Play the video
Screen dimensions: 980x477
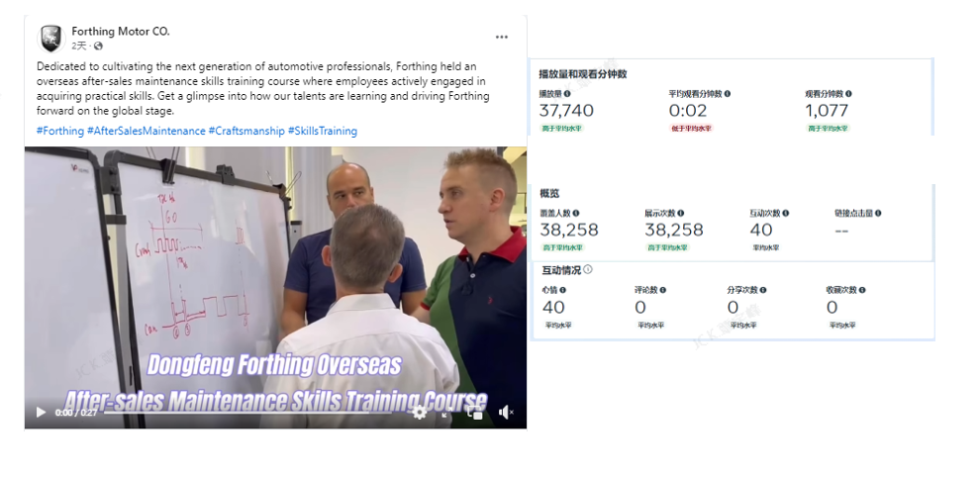[x=41, y=412]
